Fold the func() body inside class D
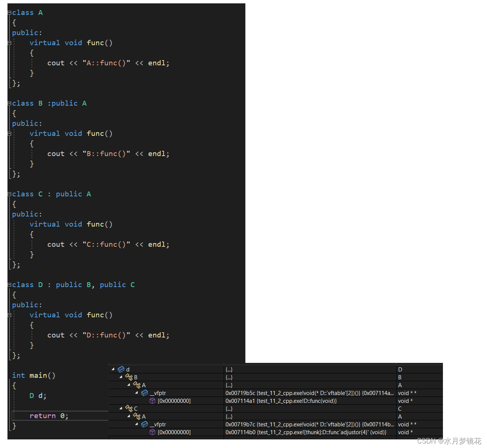This screenshot has height=448, width=487. click(x=9, y=315)
